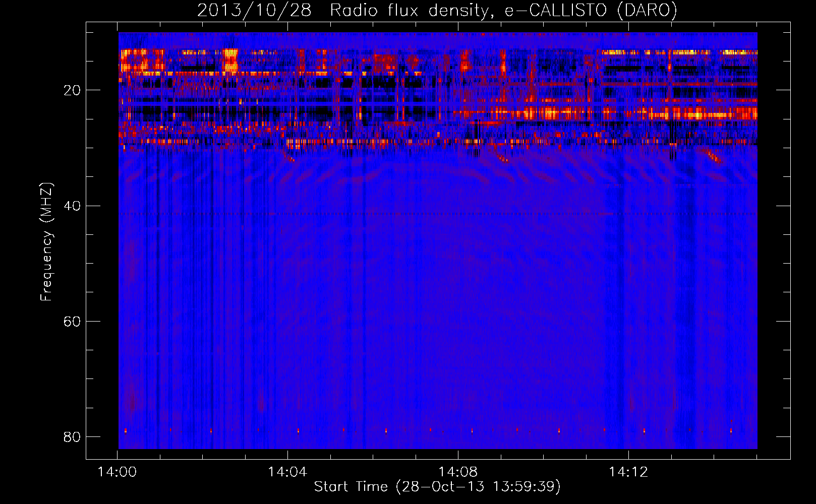Click the '80' frequency tick label
The image size is (816, 504).
72,437
